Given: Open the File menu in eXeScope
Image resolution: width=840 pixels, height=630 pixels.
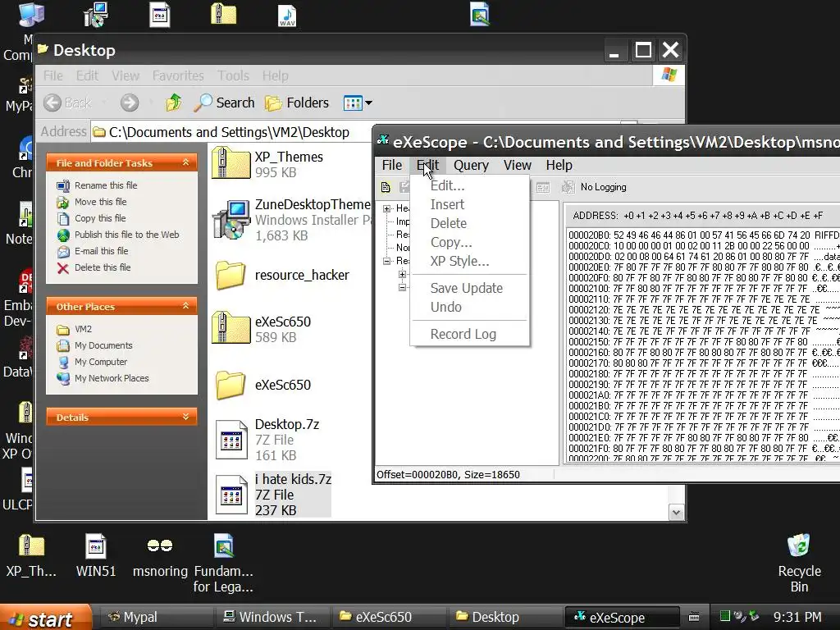Looking at the screenshot, I should pos(391,165).
